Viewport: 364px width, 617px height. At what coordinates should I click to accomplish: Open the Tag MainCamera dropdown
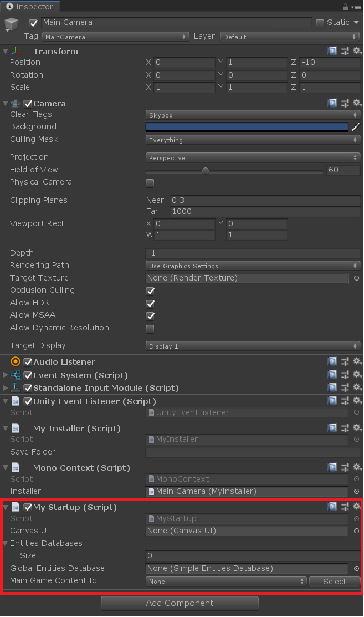pyautogui.click(x=115, y=37)
